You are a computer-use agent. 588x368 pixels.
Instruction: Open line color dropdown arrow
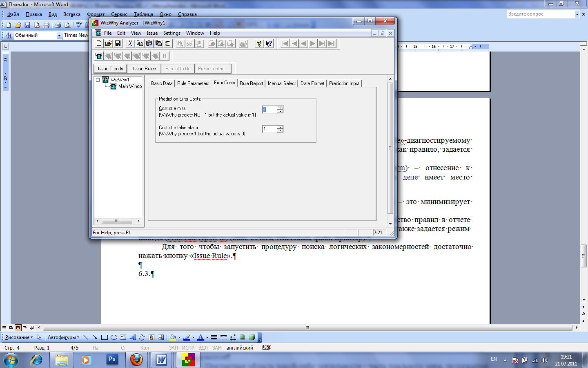point(193,337)
